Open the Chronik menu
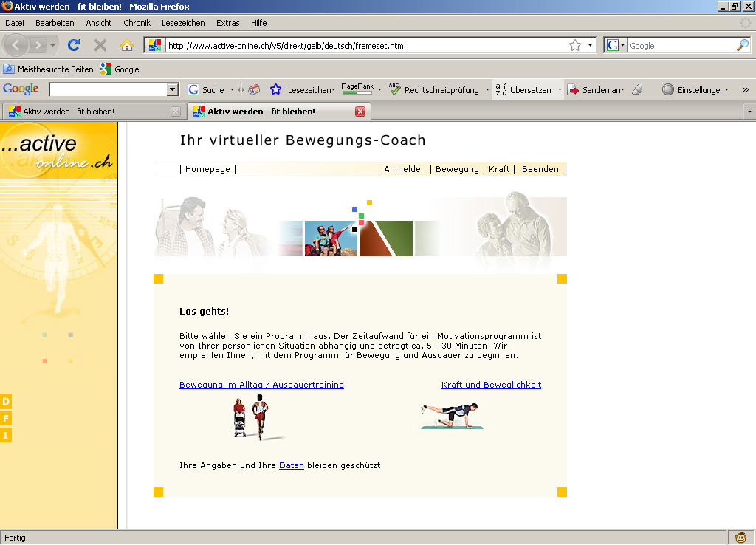 click(137, 23)
